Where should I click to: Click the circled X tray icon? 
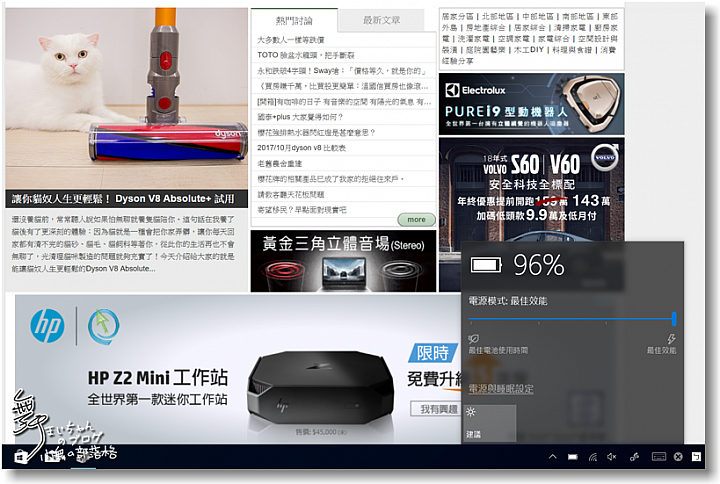tap(678, 456)
